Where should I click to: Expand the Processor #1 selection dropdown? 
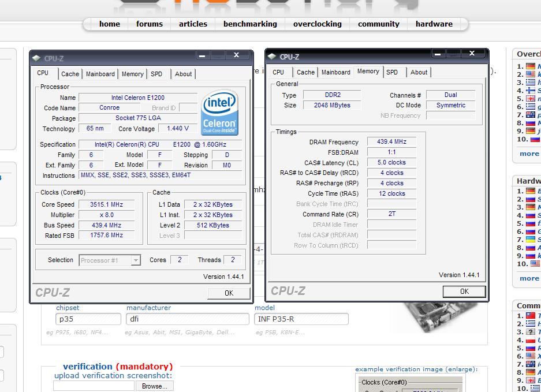136,260
